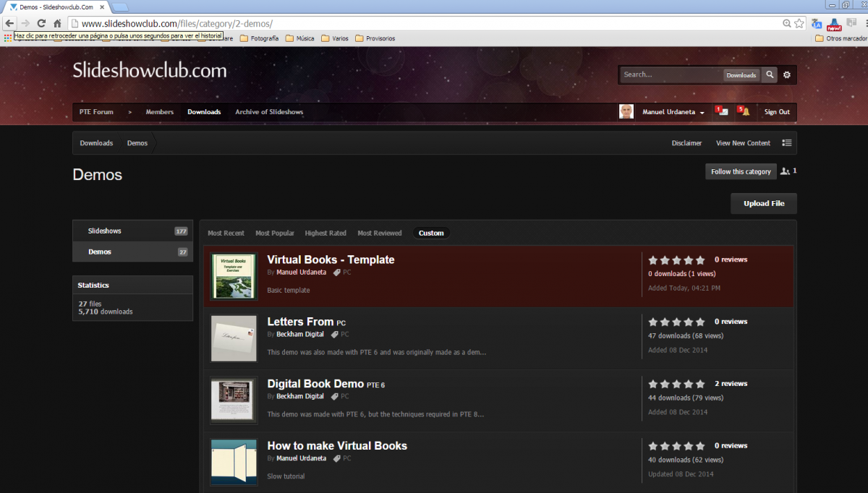Bookmark this page with the star icon
The height and width of the screenshot is (493, 868).
click(x=799, y=23)
